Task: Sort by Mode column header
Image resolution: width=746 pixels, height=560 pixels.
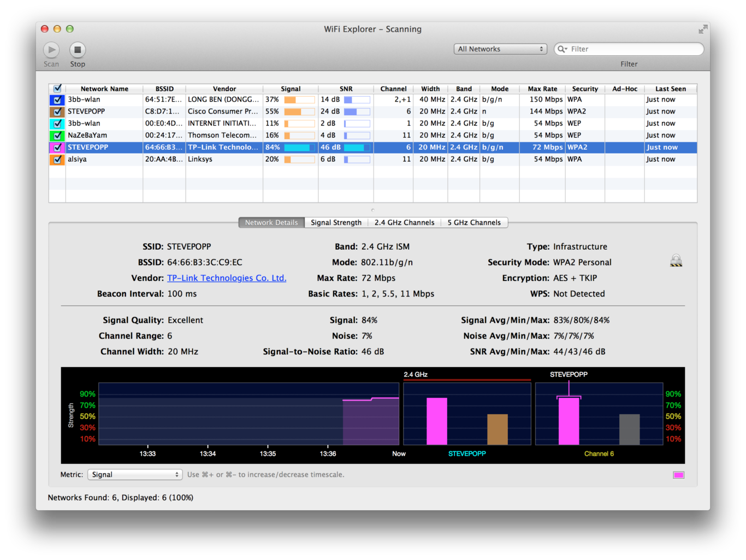Action: point(500,89)
